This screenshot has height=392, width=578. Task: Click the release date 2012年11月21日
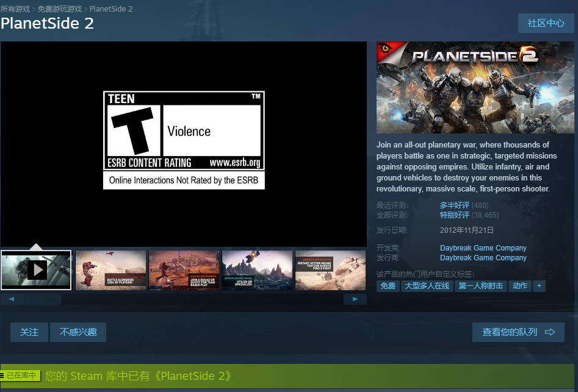point(467,230)
